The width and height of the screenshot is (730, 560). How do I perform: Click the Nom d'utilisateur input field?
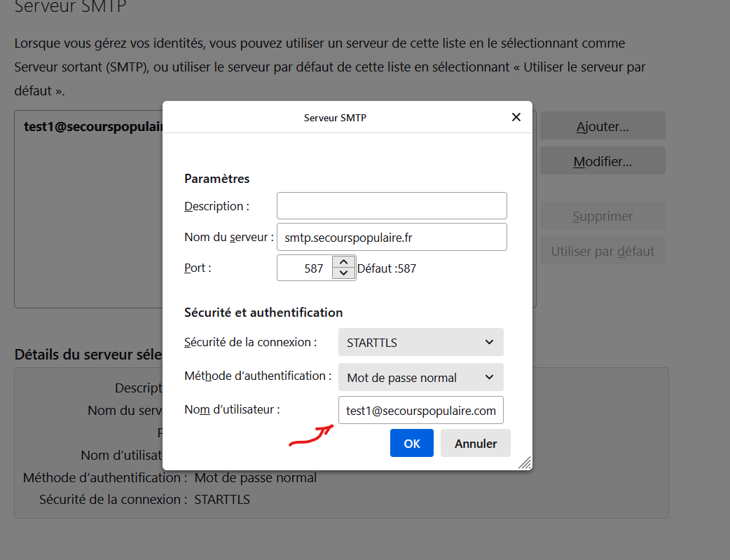420,411
